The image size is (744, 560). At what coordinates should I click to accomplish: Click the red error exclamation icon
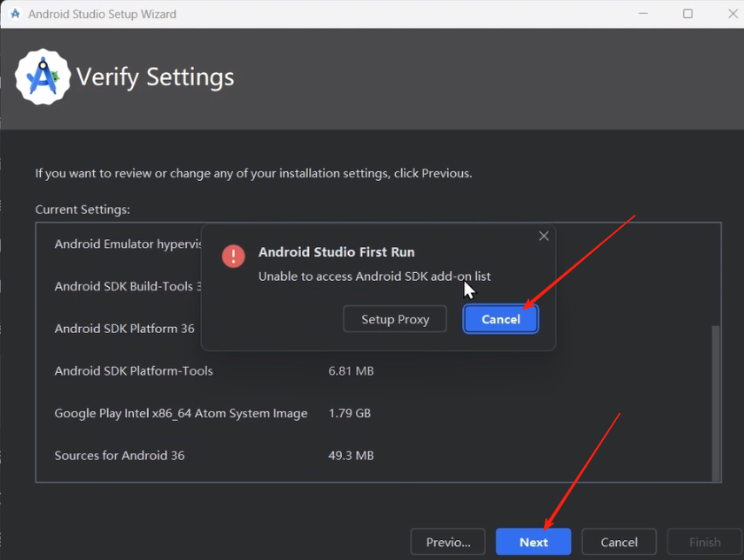coord(233,256)
